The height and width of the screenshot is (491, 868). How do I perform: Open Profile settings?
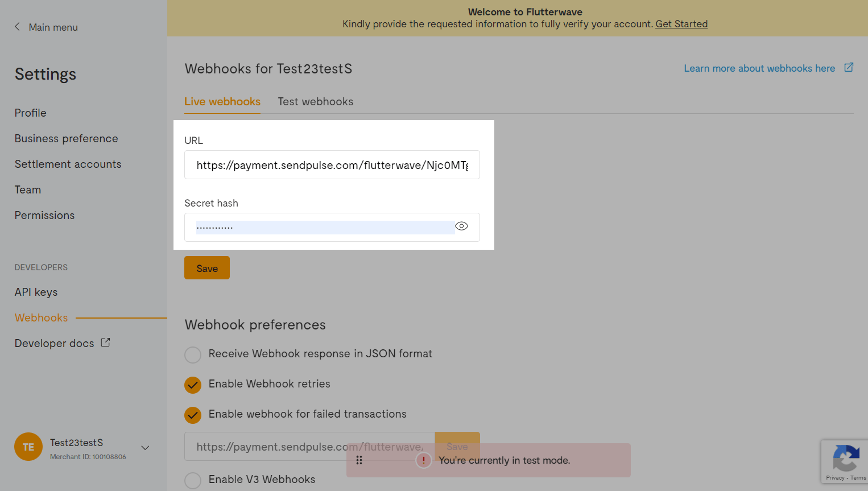click(x=31, y=113)
